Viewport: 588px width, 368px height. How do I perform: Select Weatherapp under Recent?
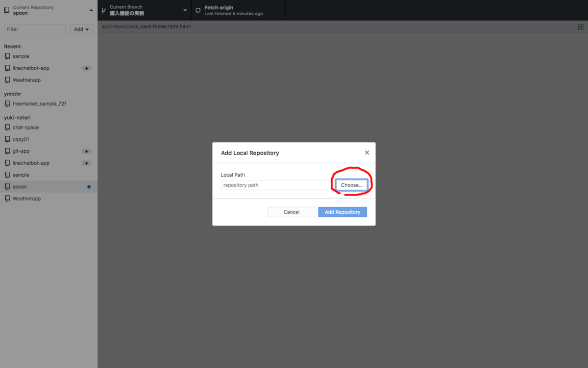[x=49, y=80]
